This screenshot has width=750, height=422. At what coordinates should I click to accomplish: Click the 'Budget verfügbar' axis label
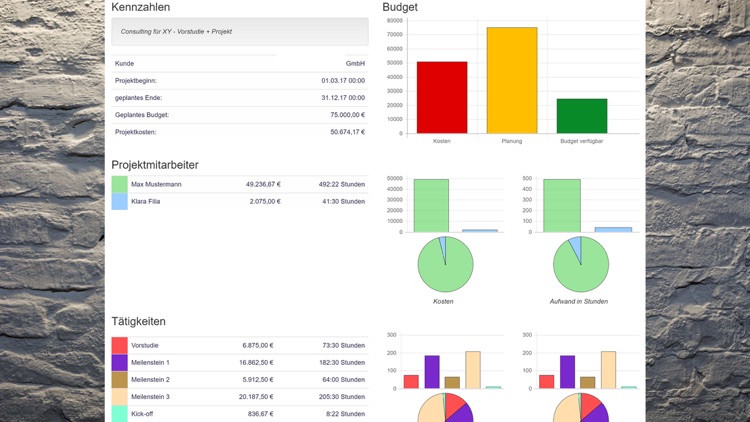click(582, 141)
